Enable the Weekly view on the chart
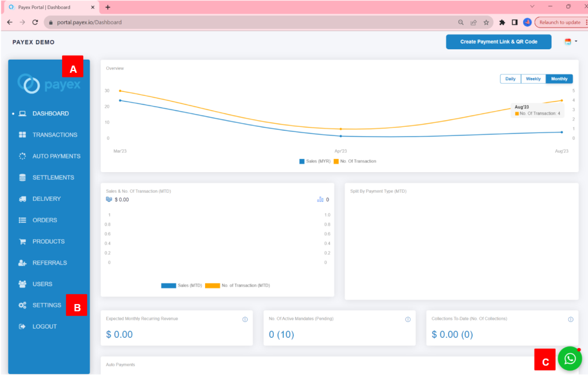Screen dimensions: 588x378 533,79
